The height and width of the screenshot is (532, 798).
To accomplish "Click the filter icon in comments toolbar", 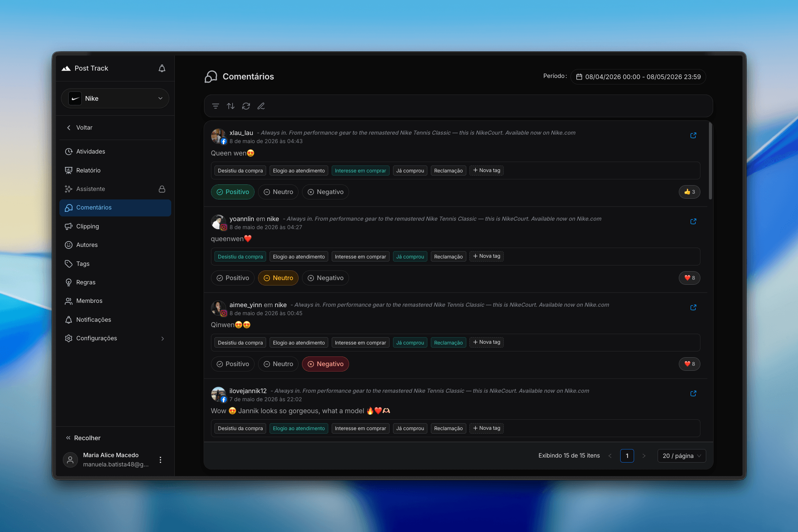I will pyautogui.click(x=216, y=106).
